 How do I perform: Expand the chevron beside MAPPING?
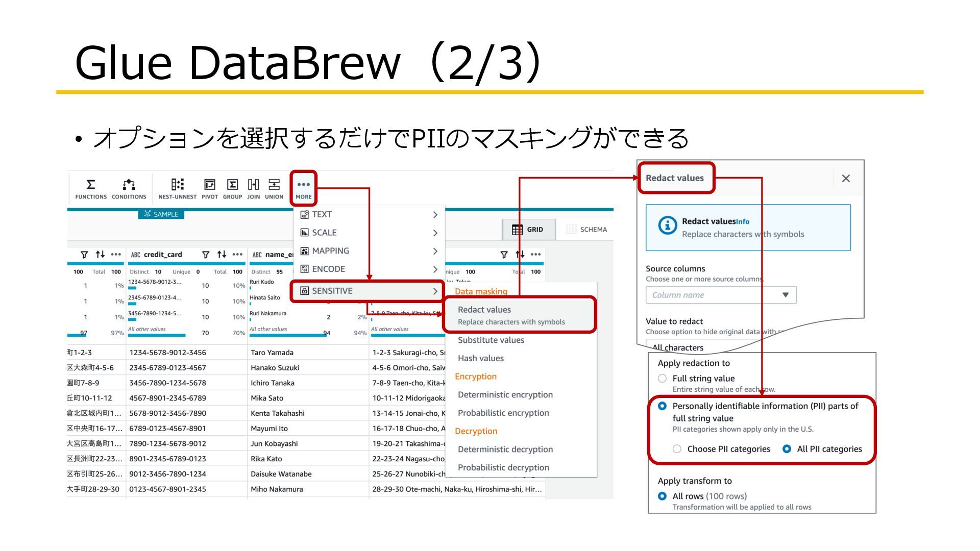435,251
